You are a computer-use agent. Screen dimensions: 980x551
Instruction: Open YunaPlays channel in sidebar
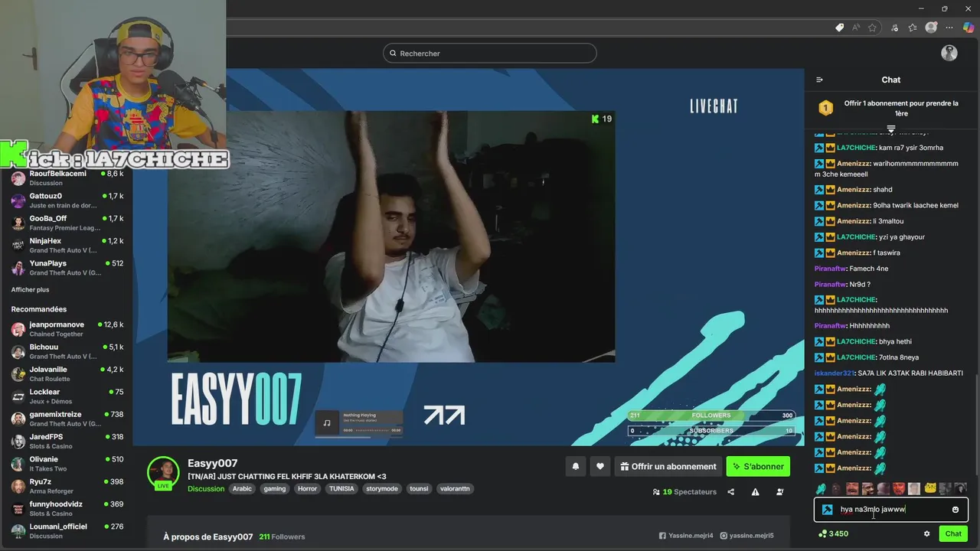tap(67, 268)
